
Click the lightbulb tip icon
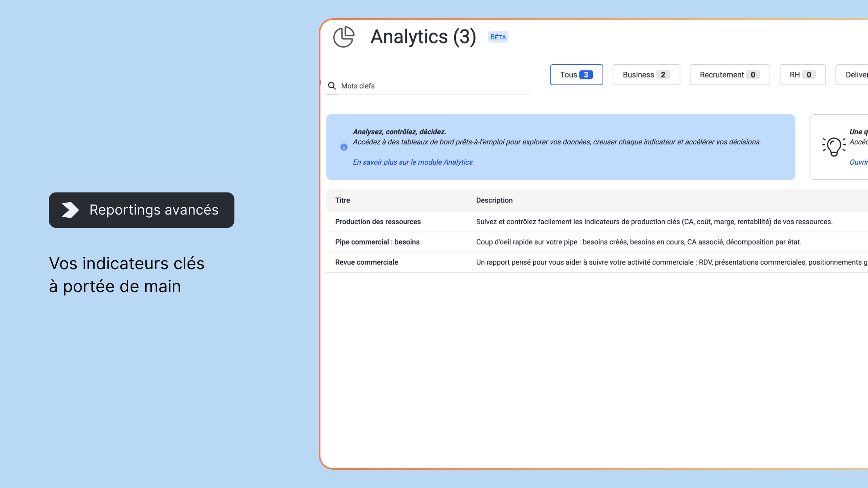(x=834, y=146)
